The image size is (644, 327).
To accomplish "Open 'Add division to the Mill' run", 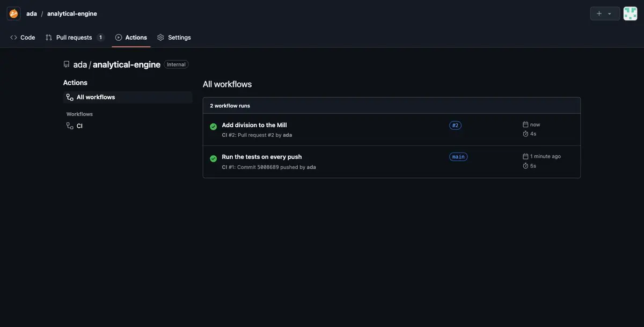I will click(x=254, y=125).
